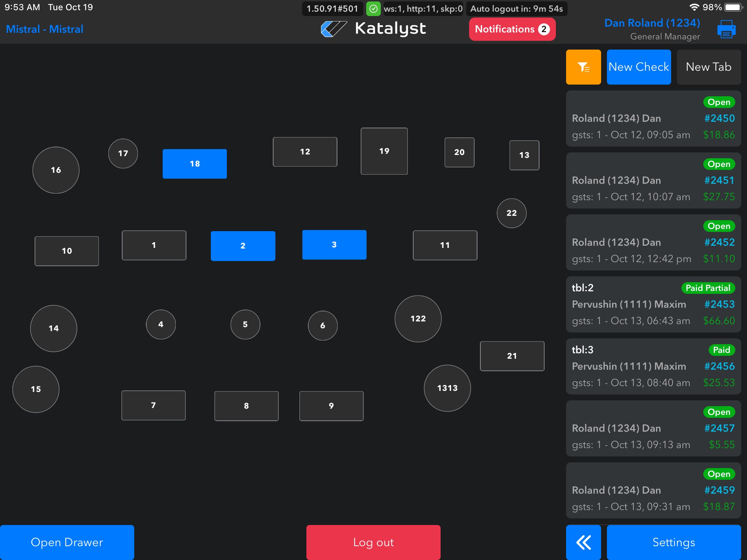
Task: Open the Settings menu
Action: coord(673,542)
